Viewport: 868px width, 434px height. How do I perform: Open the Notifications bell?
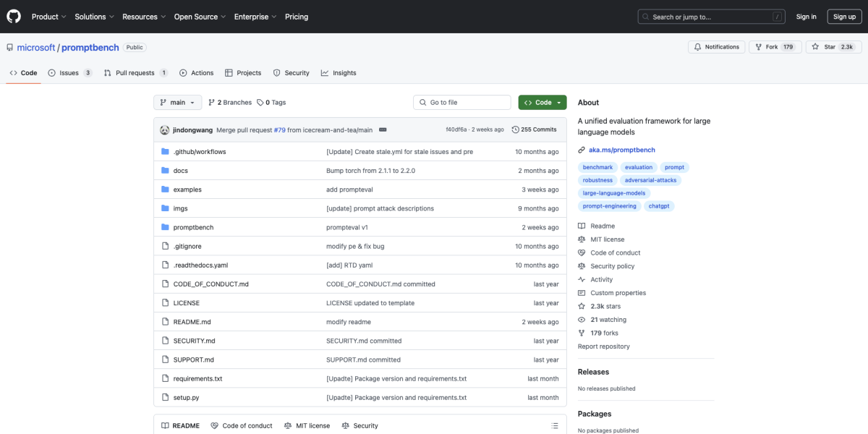coord(699,46)
